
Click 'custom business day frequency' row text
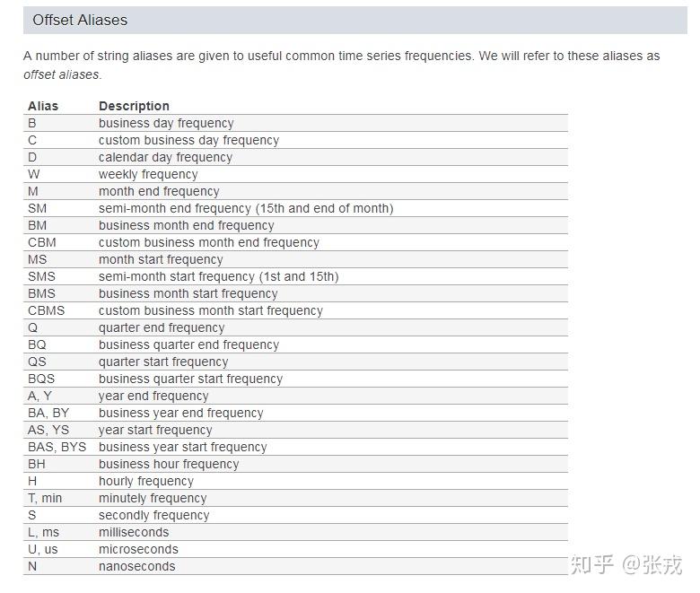[x=188, y=140]
